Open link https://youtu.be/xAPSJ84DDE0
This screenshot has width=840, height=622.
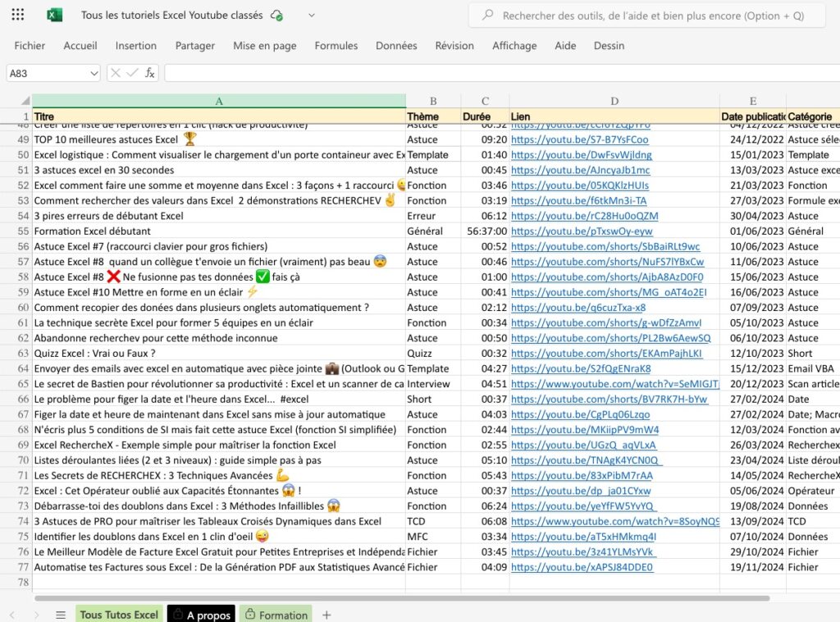[x=582, y=567]
